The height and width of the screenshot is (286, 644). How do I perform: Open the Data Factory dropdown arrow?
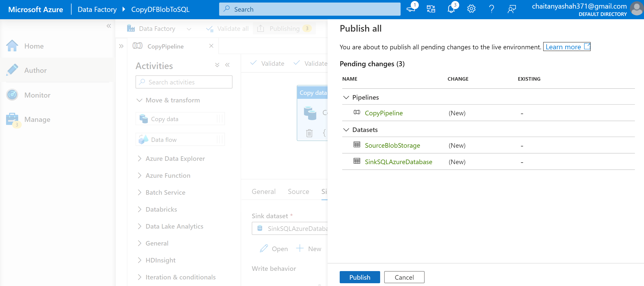[x=189, y=29]
